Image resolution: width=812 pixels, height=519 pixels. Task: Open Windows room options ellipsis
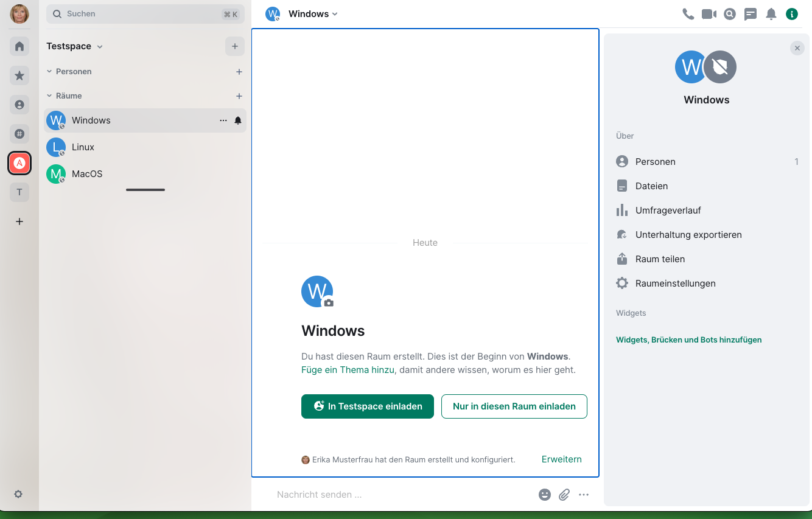click(223, 120)
